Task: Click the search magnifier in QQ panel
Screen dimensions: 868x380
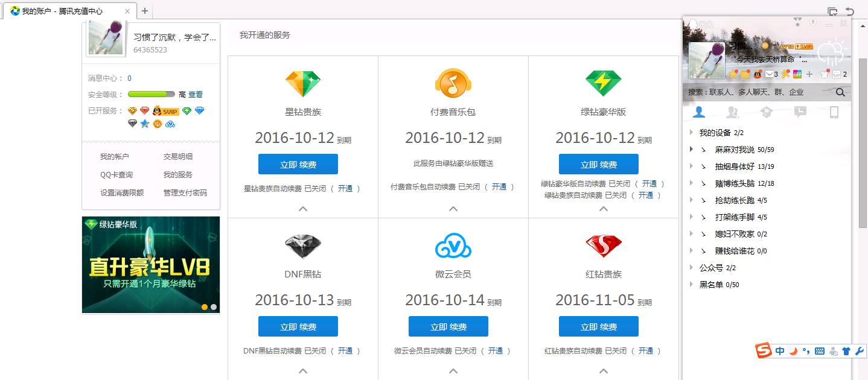Action: click(840, 92)
